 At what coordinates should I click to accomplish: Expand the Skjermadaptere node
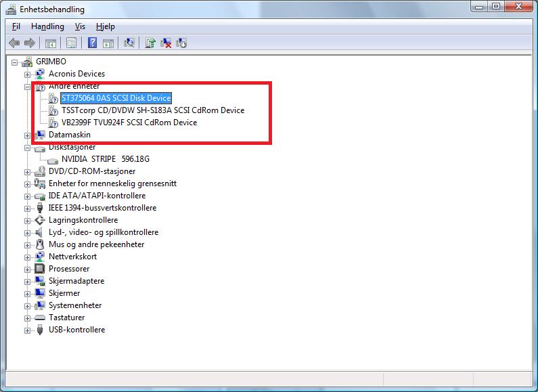pyautogui.click(x=27, y=282)
